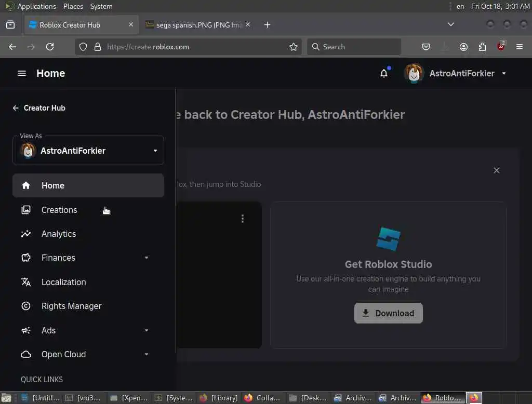This screenshot has height=404, width=532.
Task: Click the Home house icon in sidebar
Action: pos(26,185)
